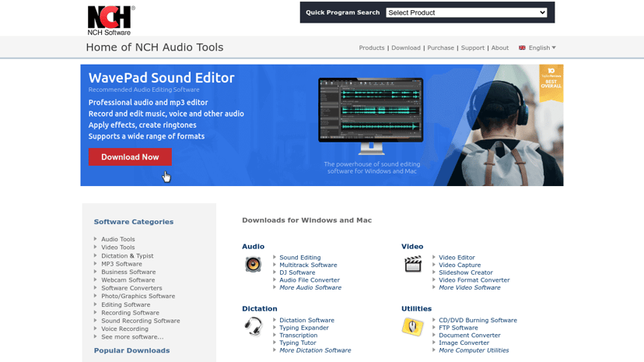
Task: Open the DJ Software link
Action: pyautogui.click(x=297, y=272)
